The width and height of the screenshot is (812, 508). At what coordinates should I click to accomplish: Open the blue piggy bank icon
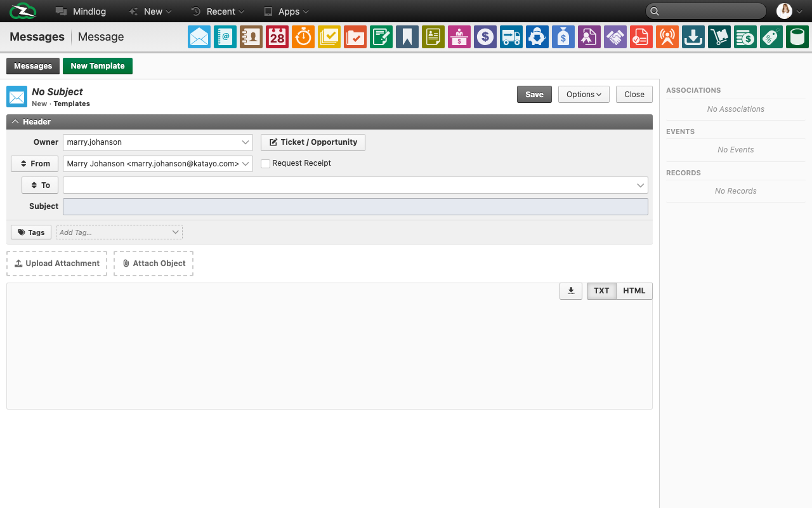[x=537, y=37]
